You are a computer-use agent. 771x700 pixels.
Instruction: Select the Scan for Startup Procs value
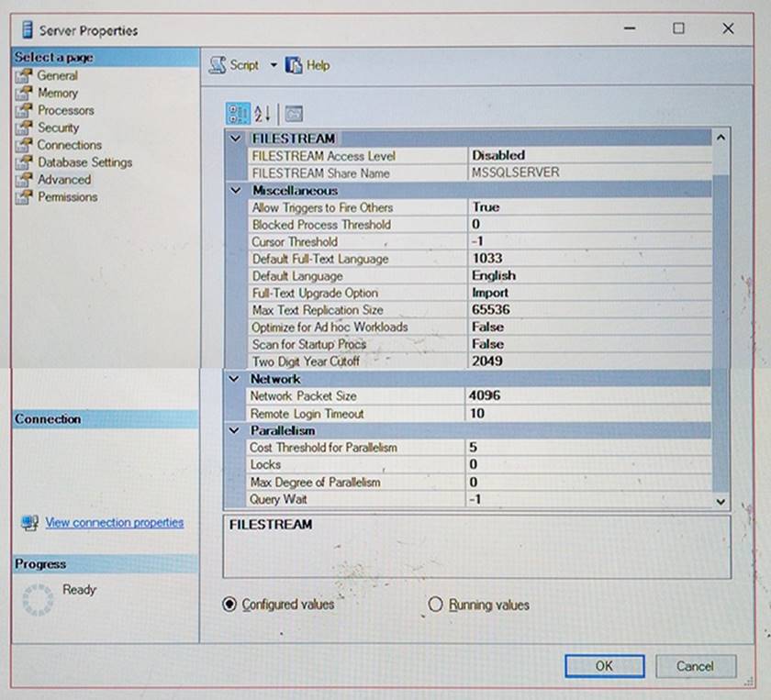(x=589, y=344)
